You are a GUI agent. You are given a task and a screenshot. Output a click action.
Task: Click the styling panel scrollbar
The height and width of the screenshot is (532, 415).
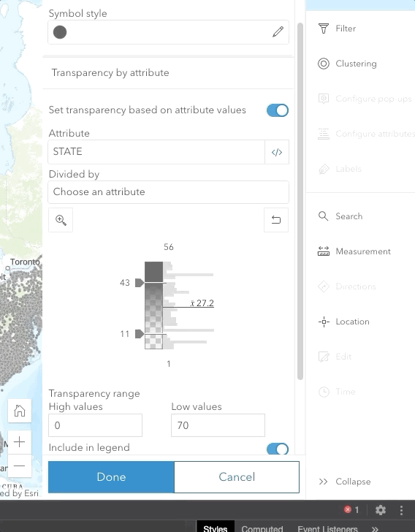(x=300, y=202)
